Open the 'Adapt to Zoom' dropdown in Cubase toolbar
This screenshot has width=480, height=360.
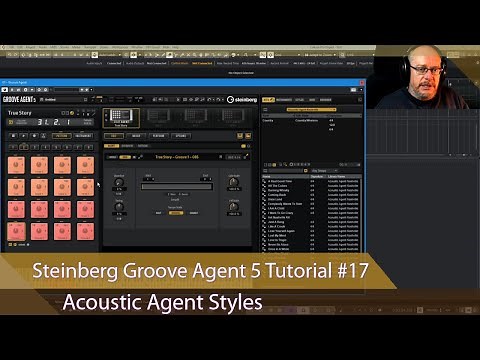click(321, 55)
